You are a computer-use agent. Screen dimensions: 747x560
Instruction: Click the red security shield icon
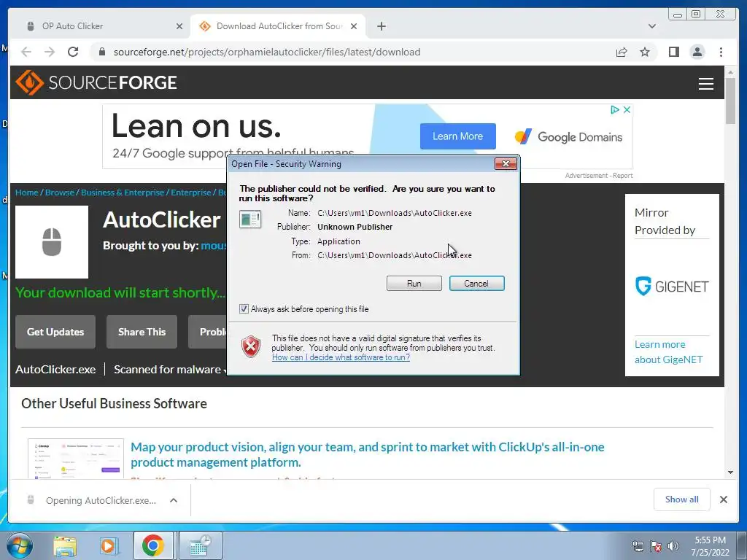[251, 346]
